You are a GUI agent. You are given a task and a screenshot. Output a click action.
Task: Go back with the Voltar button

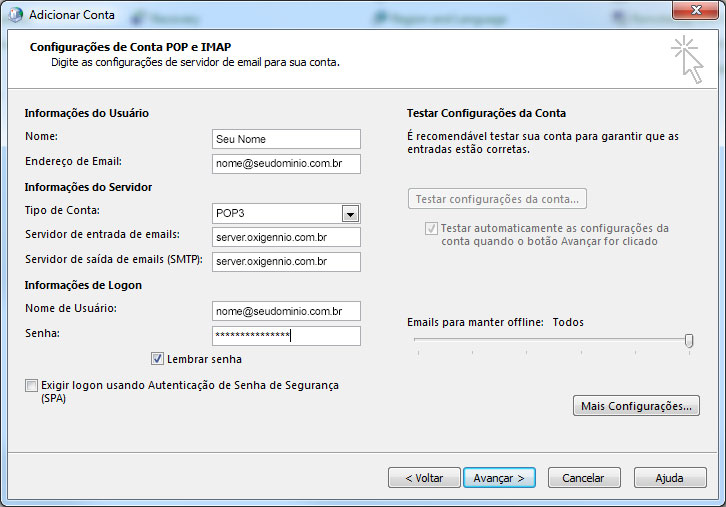[424, 478]
